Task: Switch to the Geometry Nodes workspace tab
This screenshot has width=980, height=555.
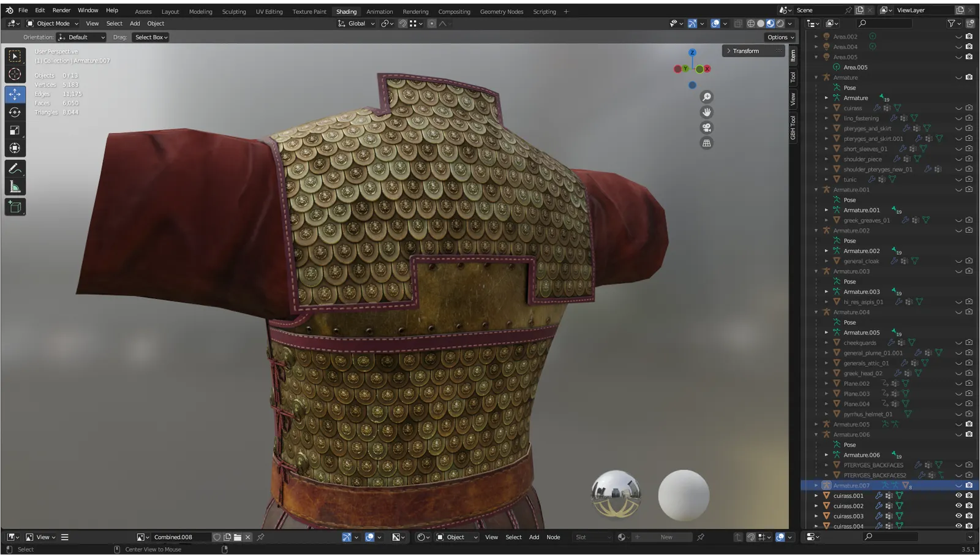Action: (x=502, y=12)
